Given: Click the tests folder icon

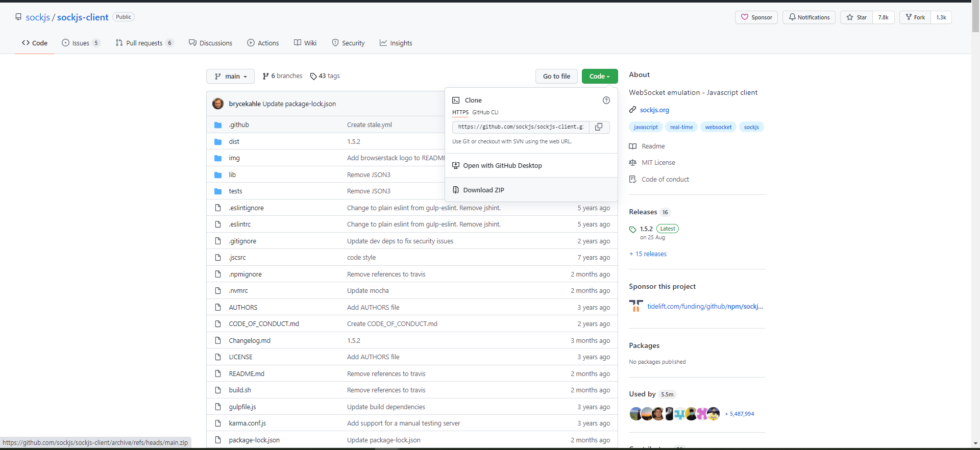Looking at the screenshot, I should [x=218, y=191].
